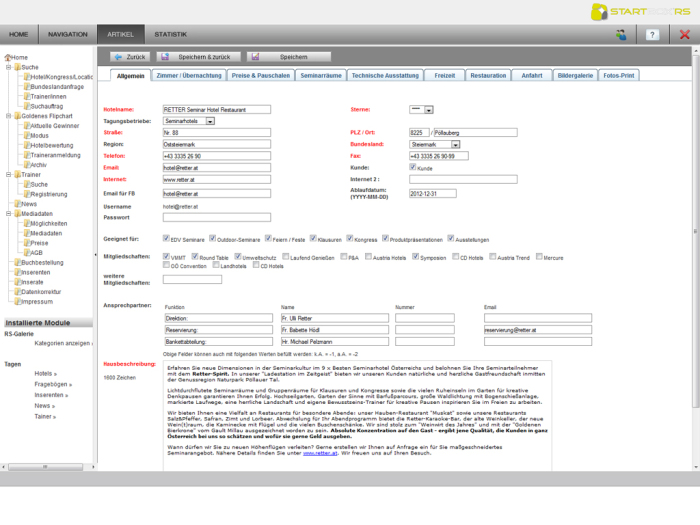700x525 pixels.
Task: Click the Datenkorrektur folder icon
Action: coord(18,292)
